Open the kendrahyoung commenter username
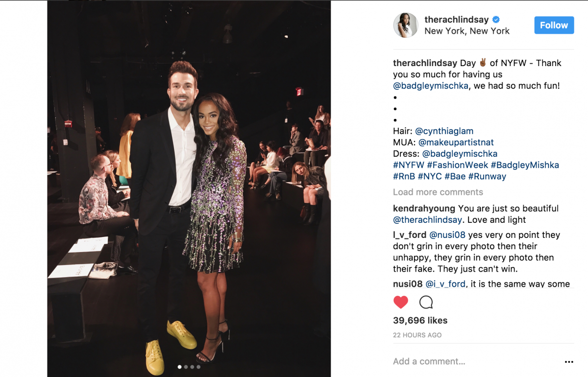 (x=424, y=209)
